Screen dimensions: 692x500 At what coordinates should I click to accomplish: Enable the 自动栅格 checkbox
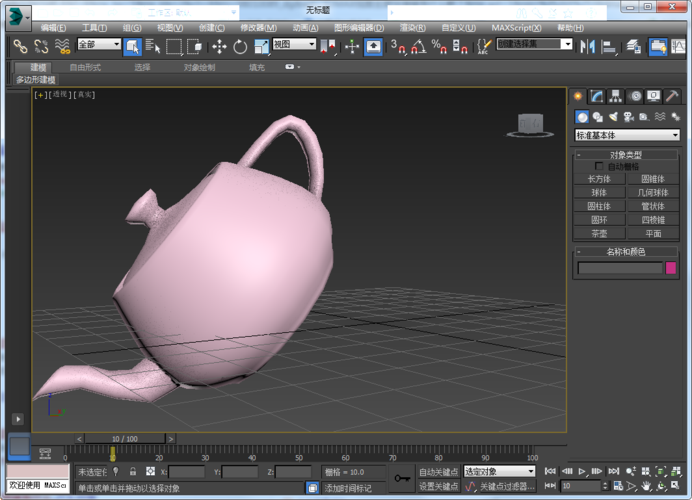tap(599, 166)
